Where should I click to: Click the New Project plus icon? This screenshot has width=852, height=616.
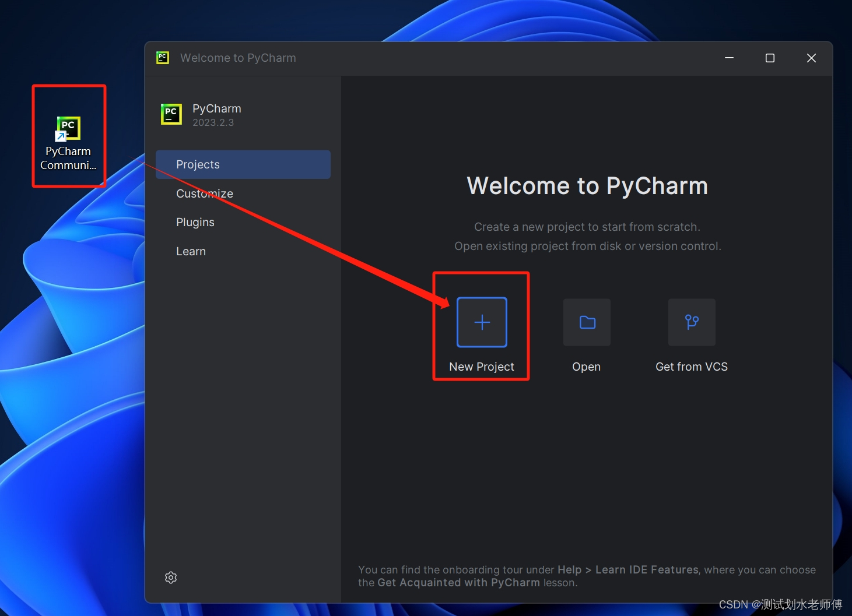coord(482,322)
